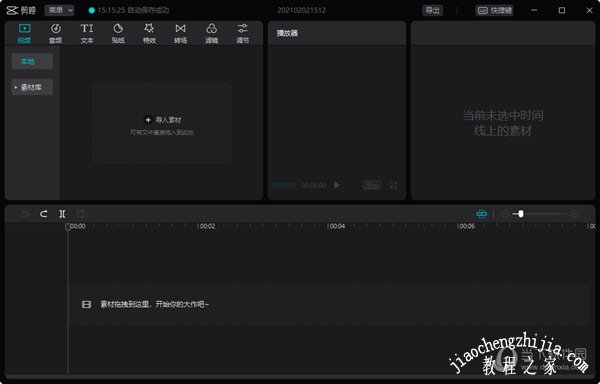Toggle timeline auto-snap icon
The height and width of the screenshot is (384, 600).
482,214
